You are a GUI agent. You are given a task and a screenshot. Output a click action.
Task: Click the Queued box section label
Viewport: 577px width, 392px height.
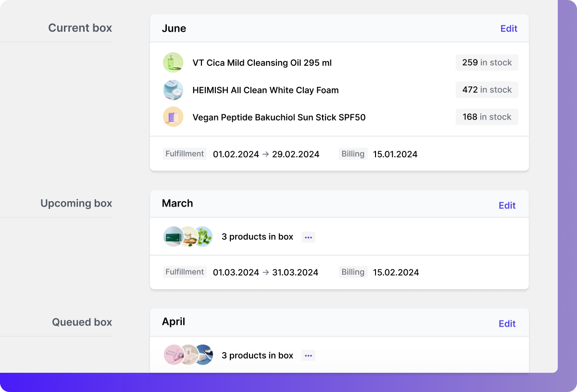82,322
